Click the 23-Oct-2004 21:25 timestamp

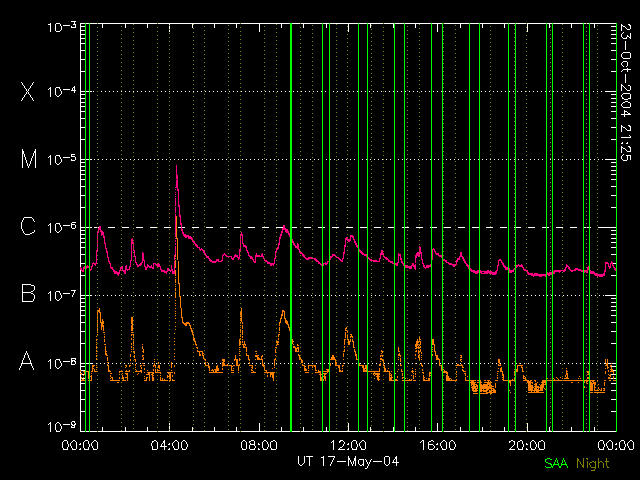(x=625, y=92)
